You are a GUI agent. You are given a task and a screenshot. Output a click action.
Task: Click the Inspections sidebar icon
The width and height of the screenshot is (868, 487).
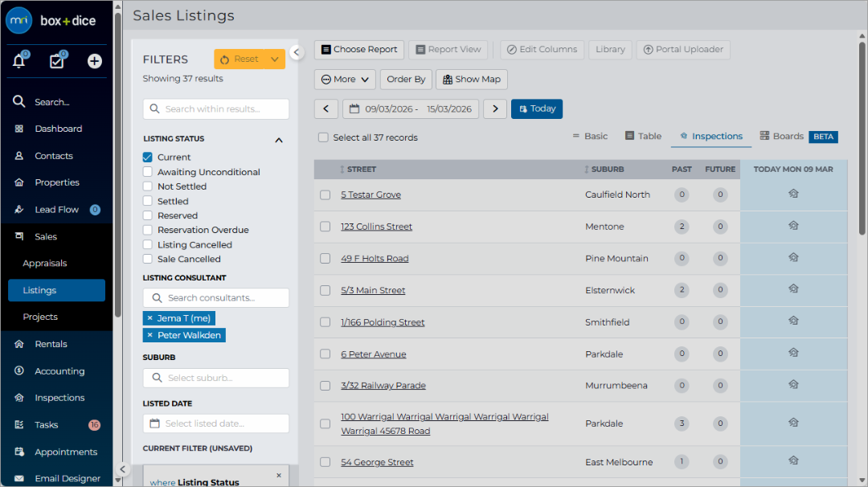[x=18, y=397]
